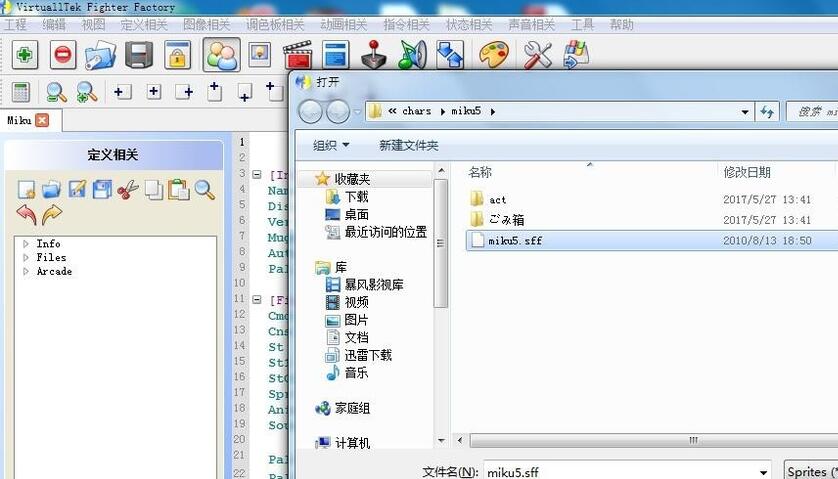The width and height of the screenshot is (838, 479).
Task: Click the new document icon in definitions panel
Action: [x=26, y=189]
